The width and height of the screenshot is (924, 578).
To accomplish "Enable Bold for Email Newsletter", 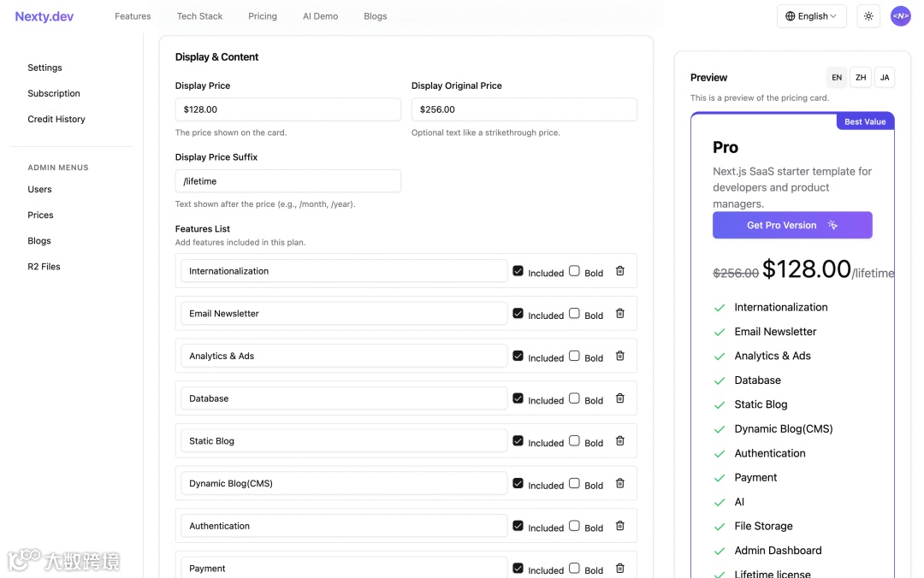I will coord(575,313).
